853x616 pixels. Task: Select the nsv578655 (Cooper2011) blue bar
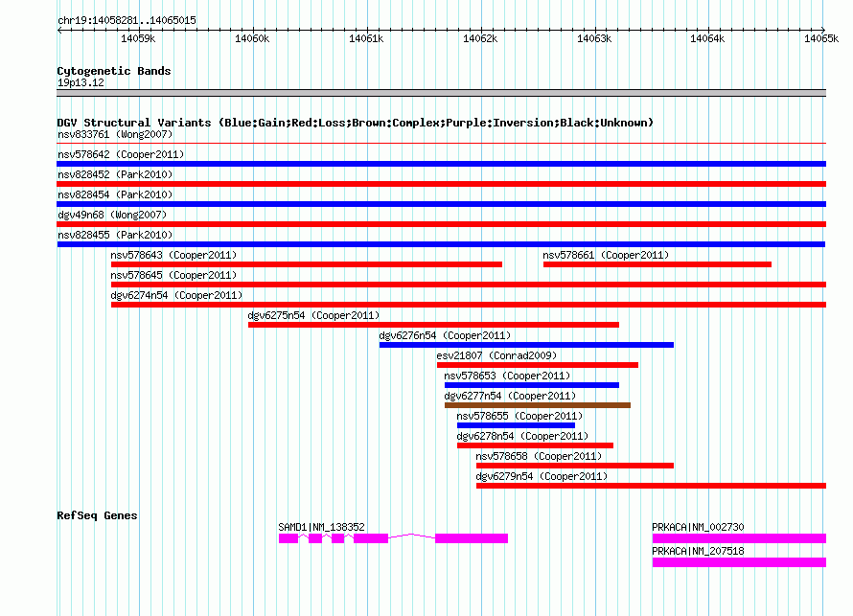[516, 425]
